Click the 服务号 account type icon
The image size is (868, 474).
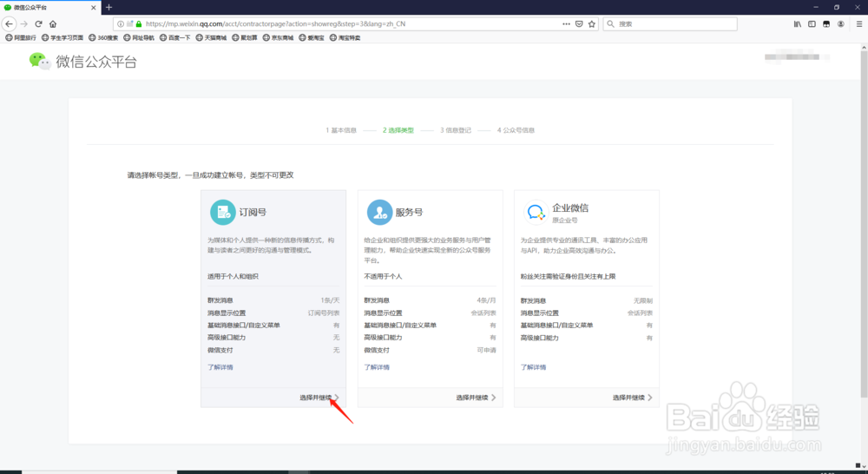[x=380, y=212]
